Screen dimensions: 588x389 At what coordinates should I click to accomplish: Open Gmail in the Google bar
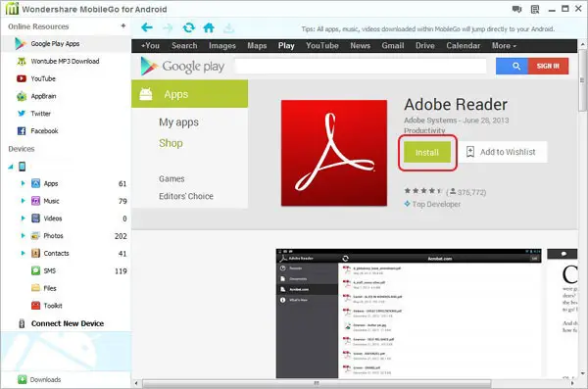tap(393, 46)
